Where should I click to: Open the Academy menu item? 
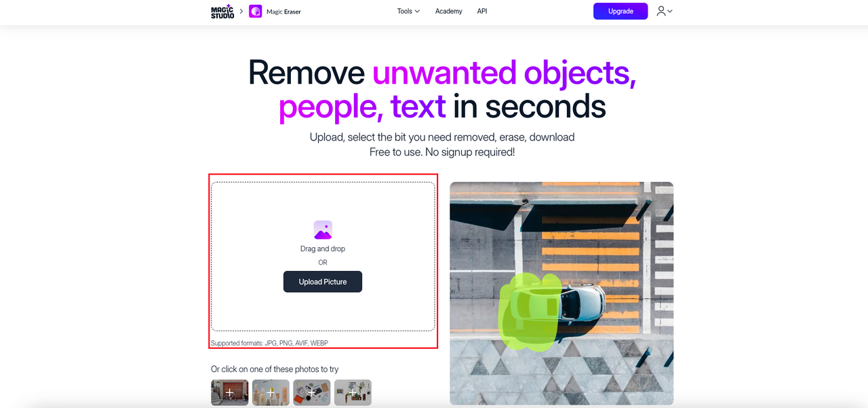(x=449, y=12)
